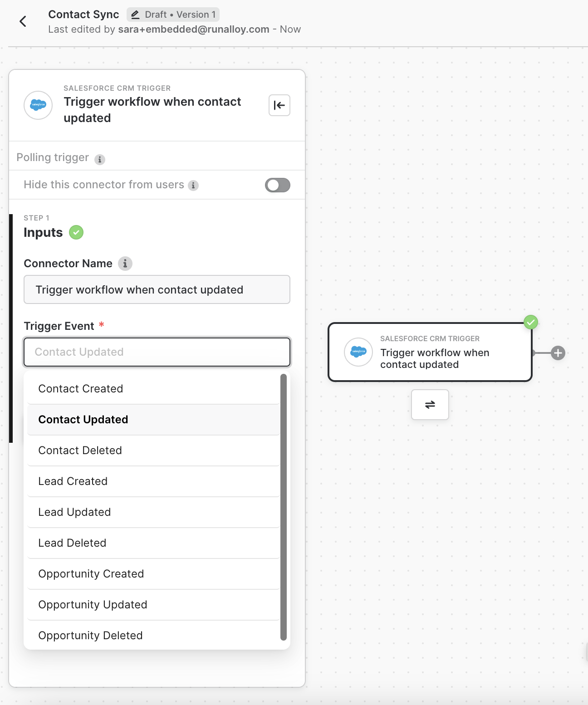Click info icon next to Hide this connector

click(x=193, y=185)
